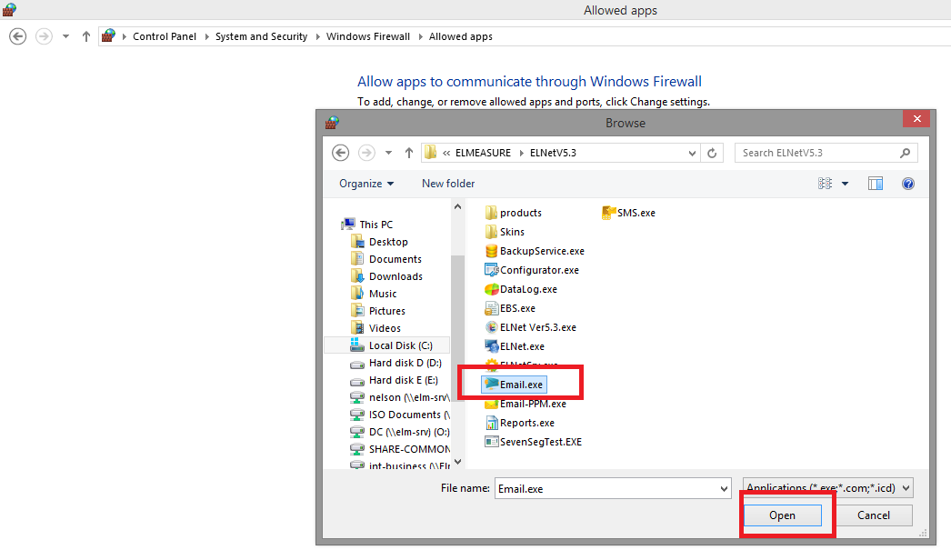Select the ELNet.exe file icon
Viewport: 951px width, 560px height.
coord(491,346)
